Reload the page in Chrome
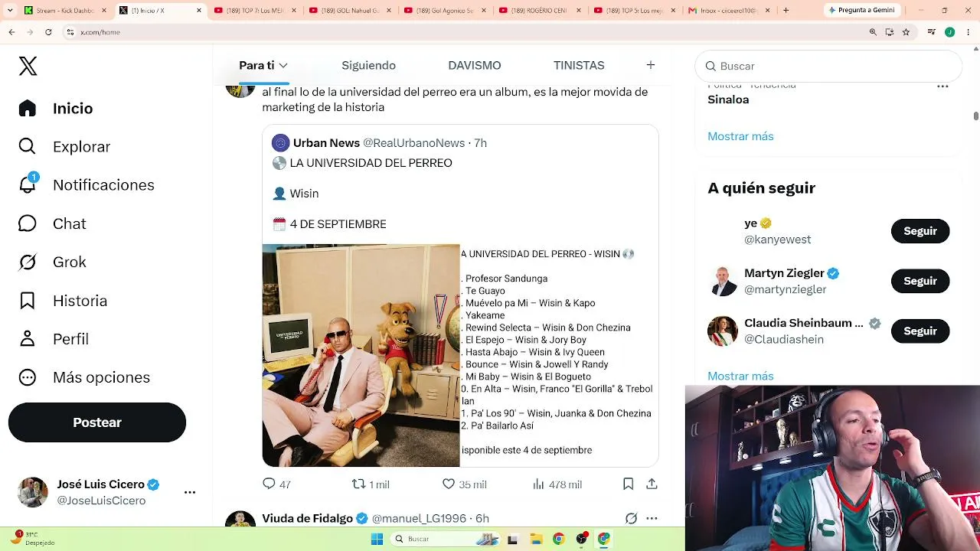Viewport: 980px width, 551px height. (x=48, y=32)
